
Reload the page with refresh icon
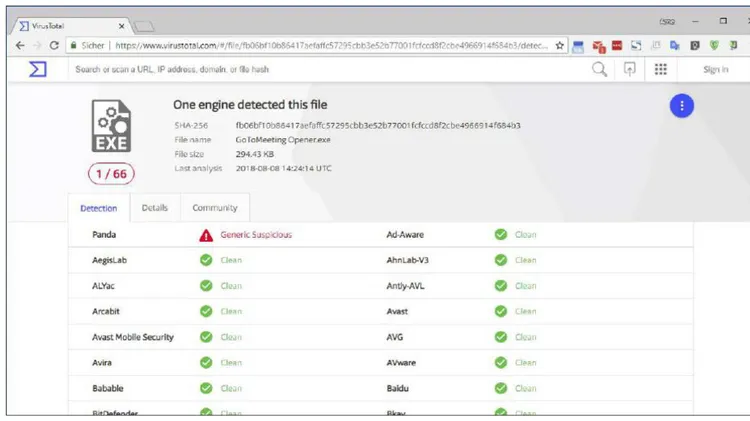tap(54, 45)
